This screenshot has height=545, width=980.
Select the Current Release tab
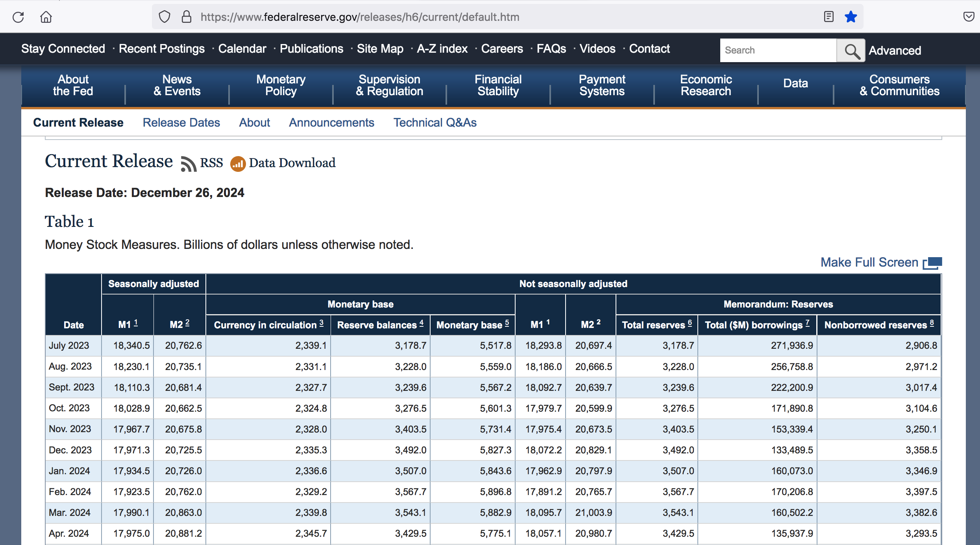pyautogui.click(x=78, y=123)
